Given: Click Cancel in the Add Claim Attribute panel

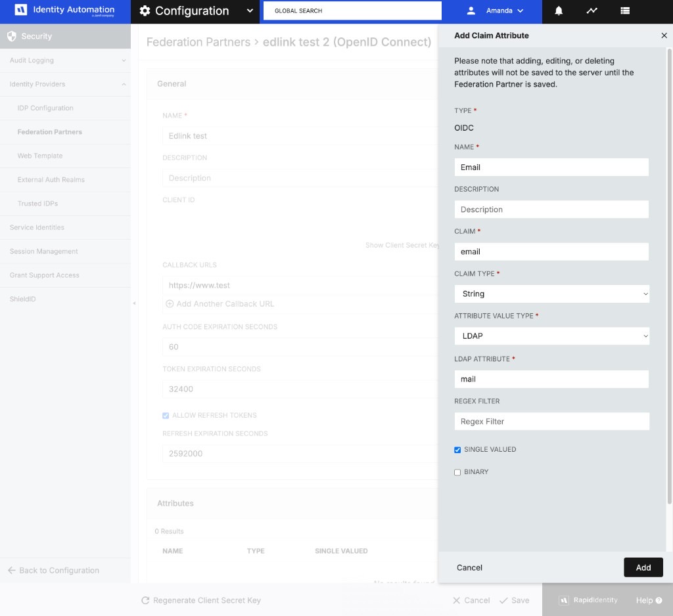Looking at the screenshot, I should [x=469, y=567].
